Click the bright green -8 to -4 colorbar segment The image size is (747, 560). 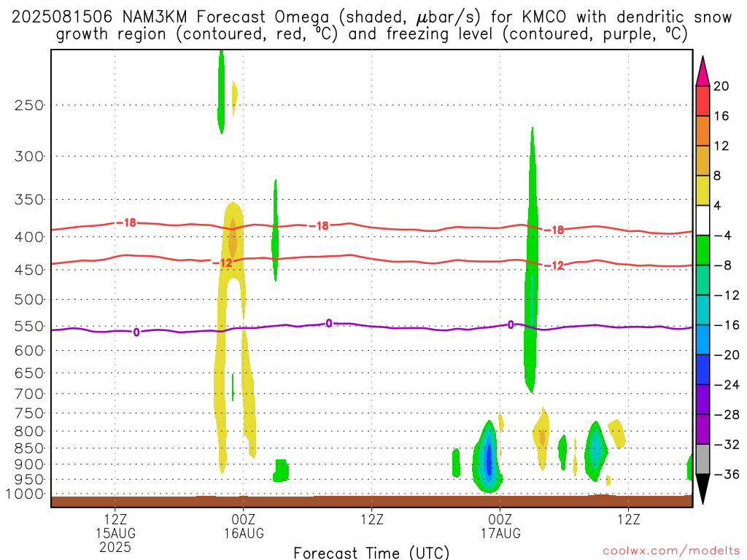pos(703,251)
